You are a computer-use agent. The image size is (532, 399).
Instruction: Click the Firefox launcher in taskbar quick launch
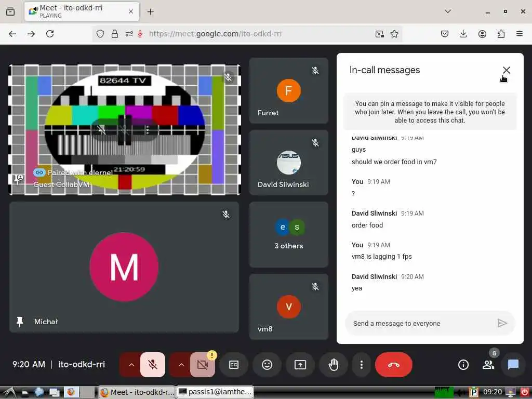tap(71, 392)
